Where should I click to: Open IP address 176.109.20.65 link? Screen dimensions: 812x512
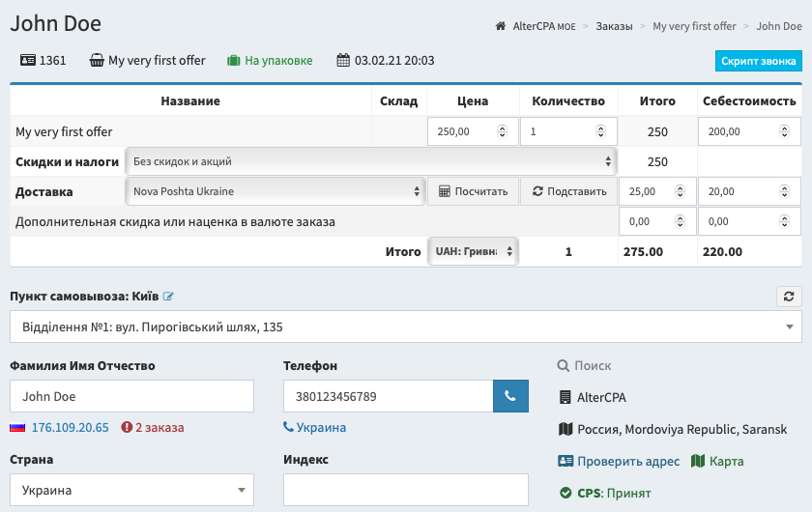click(71, 428)
